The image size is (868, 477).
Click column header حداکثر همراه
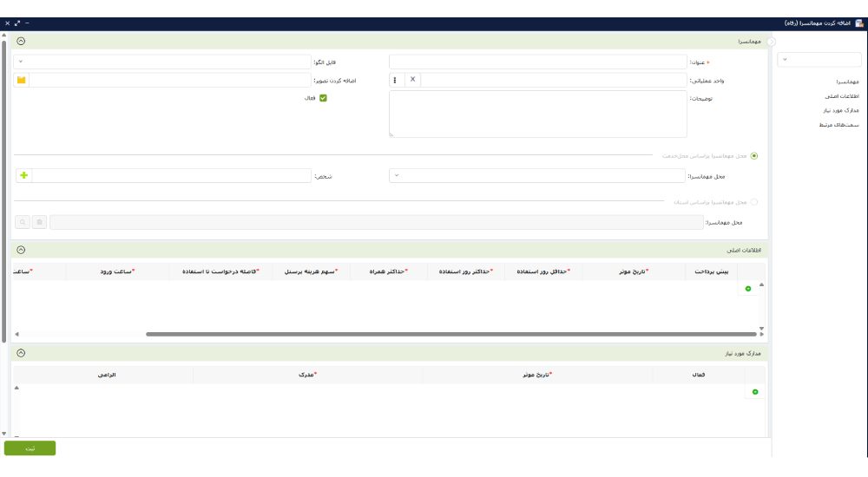[x=389, y=271]
